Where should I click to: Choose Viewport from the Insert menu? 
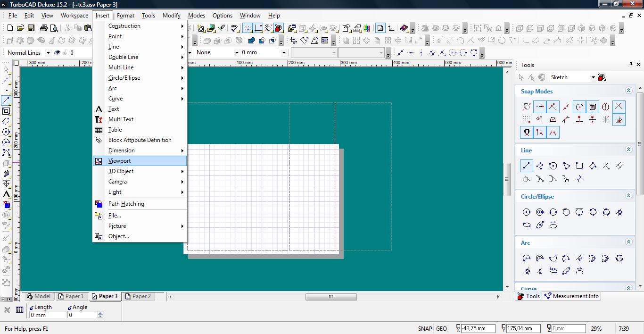[119, 161]
